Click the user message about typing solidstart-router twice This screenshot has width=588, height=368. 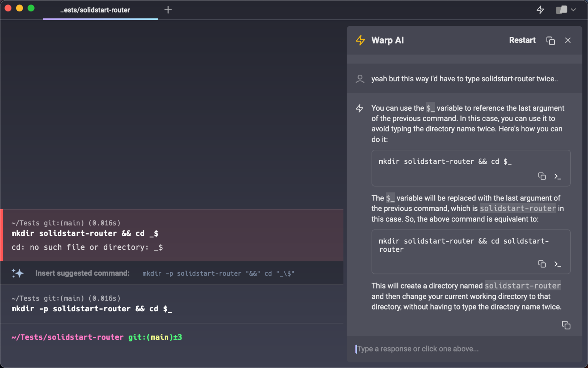point(464,79)
